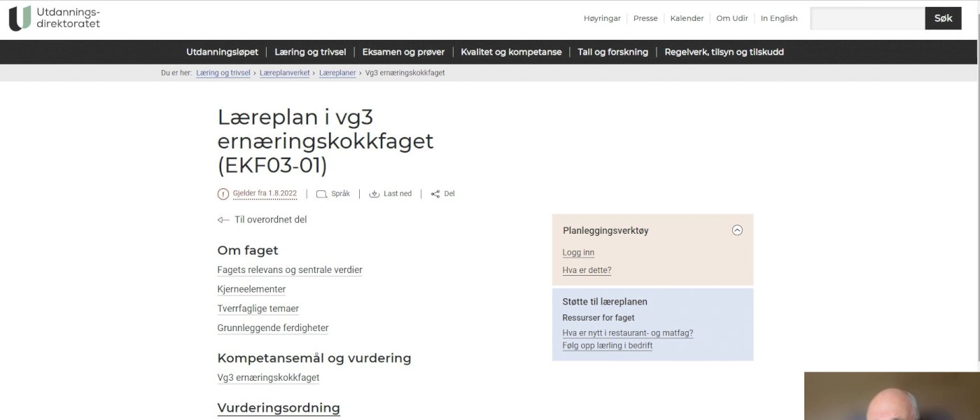Screen dimensions: 980x420
Task: Open Læreplanverket breadcrumb
Action: tap(284, 73)
